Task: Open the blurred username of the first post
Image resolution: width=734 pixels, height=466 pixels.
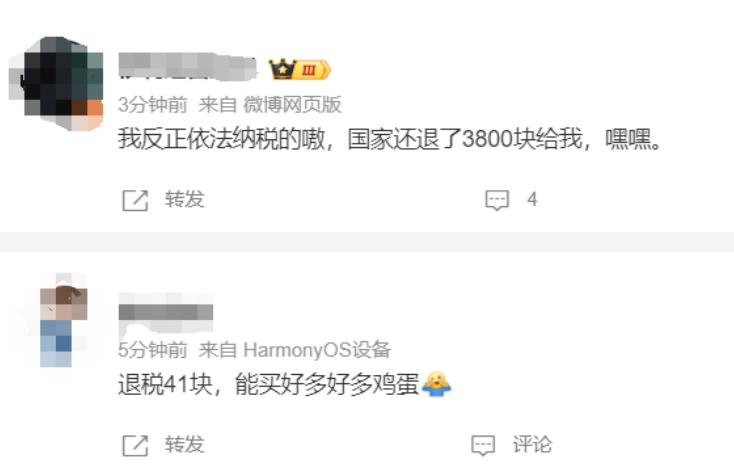Action: [188, 66]
